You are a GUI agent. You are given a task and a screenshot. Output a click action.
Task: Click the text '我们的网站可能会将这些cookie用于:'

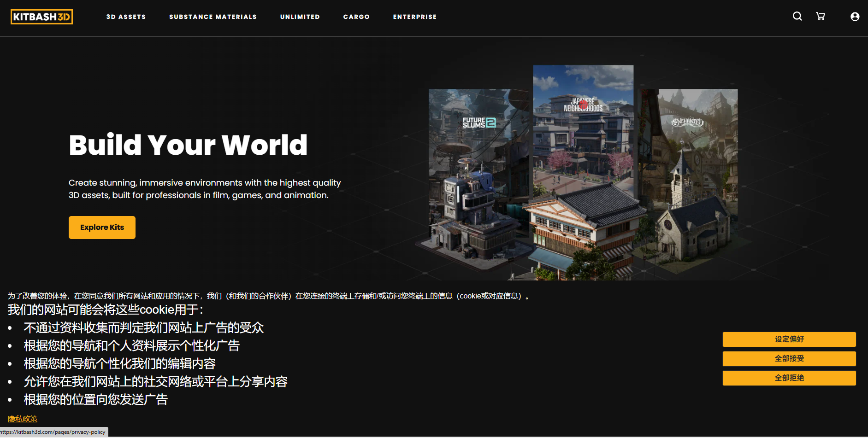coord(106,310)
